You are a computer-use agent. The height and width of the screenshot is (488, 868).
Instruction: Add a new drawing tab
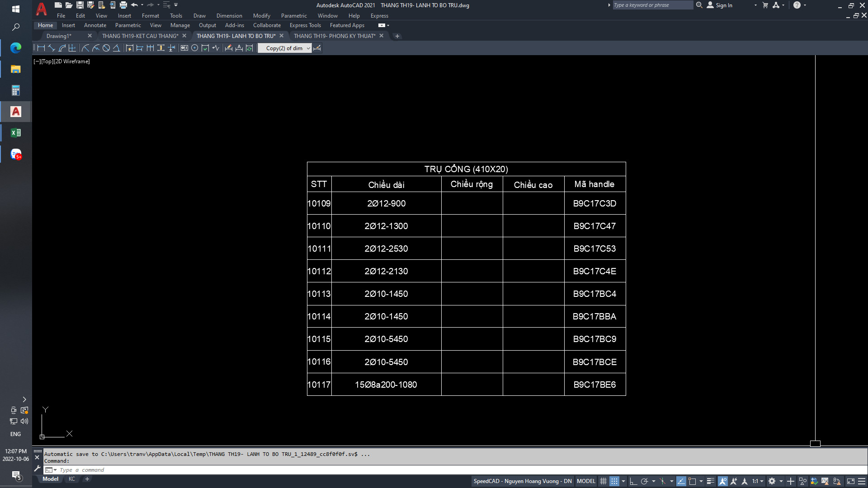tap(397, 36)
